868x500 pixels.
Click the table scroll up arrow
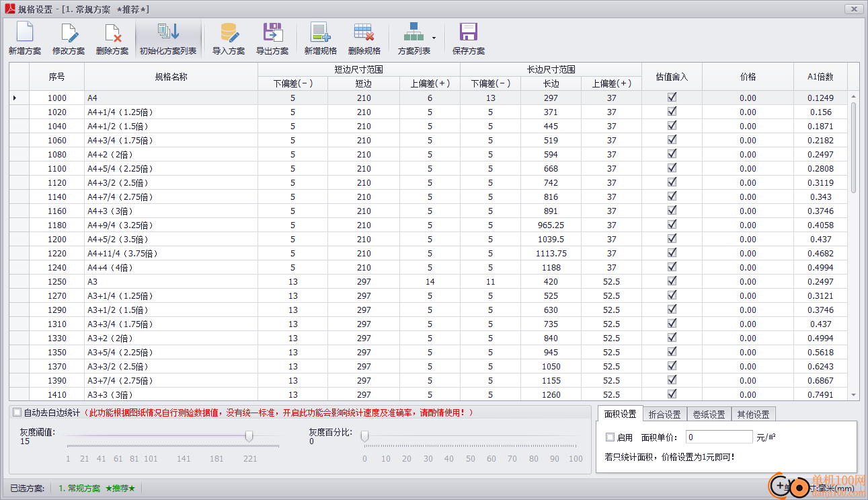[854, 96]
